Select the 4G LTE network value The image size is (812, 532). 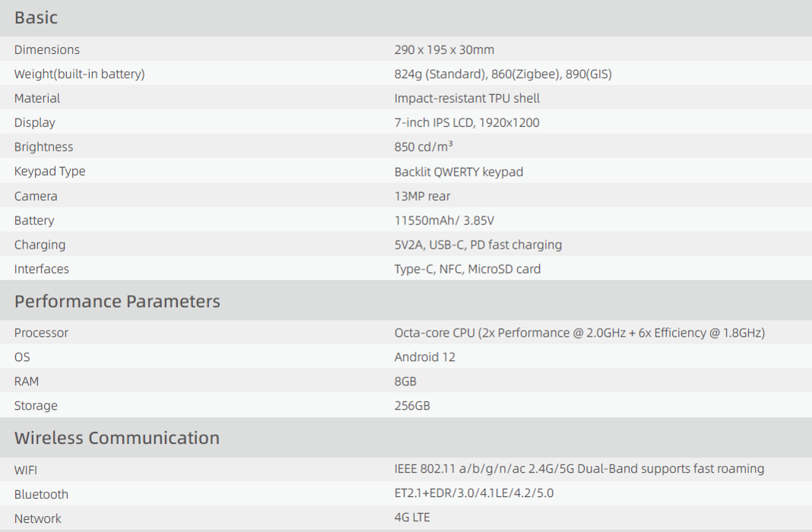[x=411, y=518]
